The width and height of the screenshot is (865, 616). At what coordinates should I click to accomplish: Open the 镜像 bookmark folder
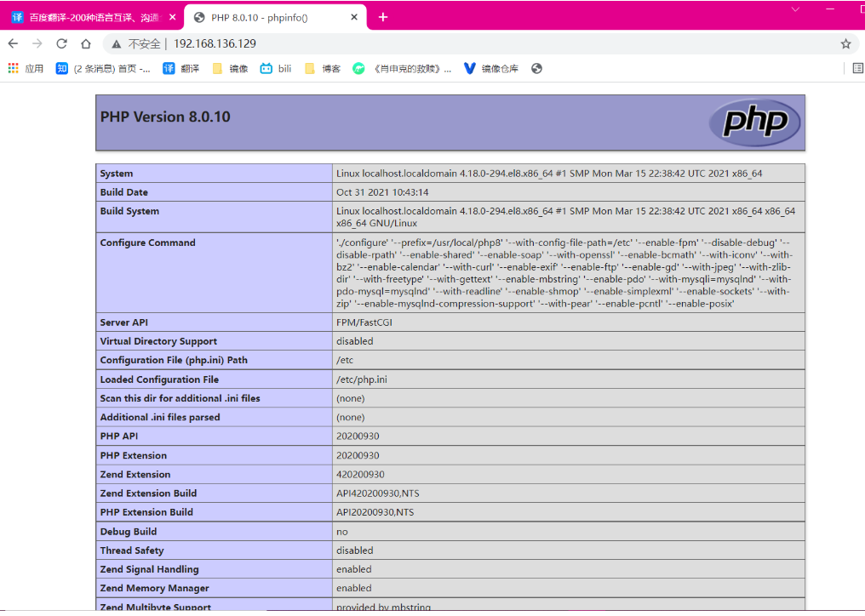pyautogui.click(x=230, y=68)
